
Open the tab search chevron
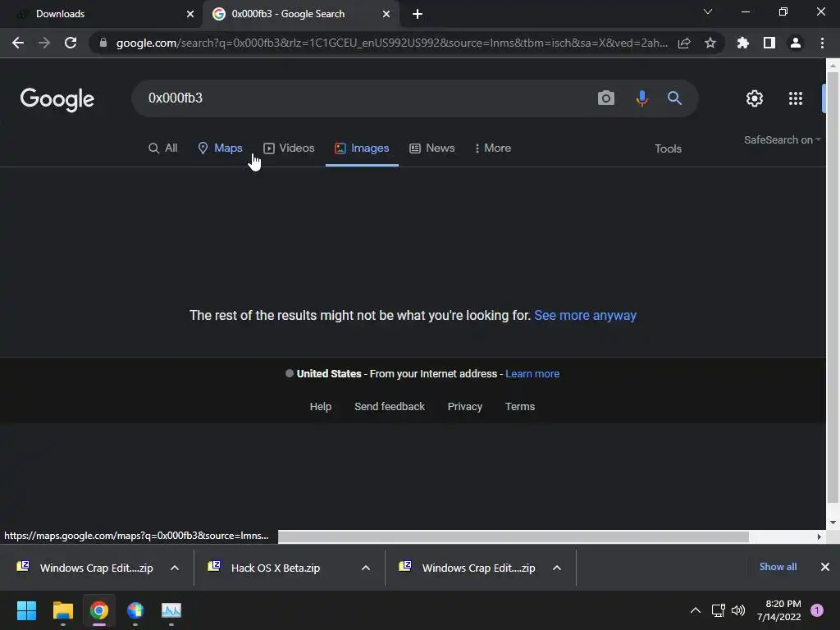[708, 11]
